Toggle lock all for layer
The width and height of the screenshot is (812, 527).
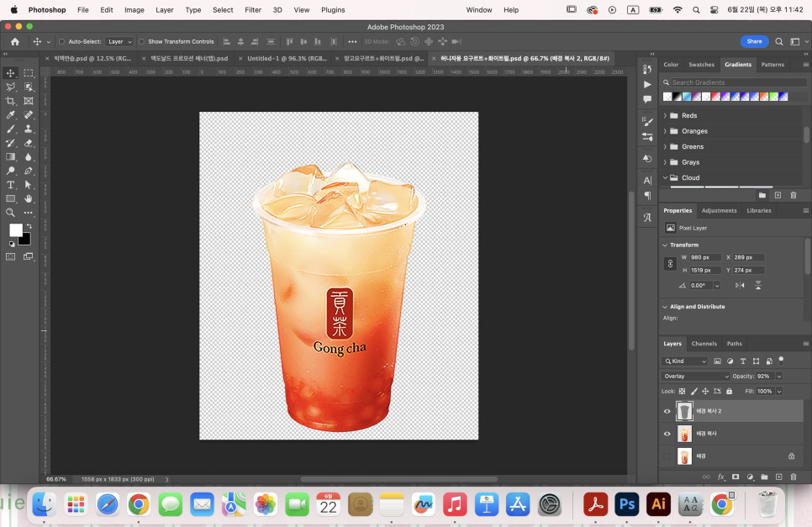coord(729,392)
